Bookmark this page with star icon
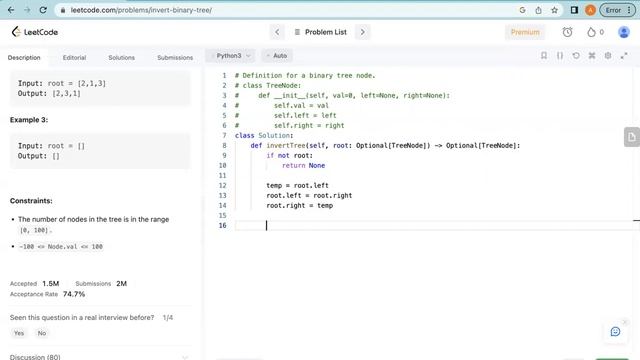The height and width of the screenshot is (360, 640). coord(554,10)
